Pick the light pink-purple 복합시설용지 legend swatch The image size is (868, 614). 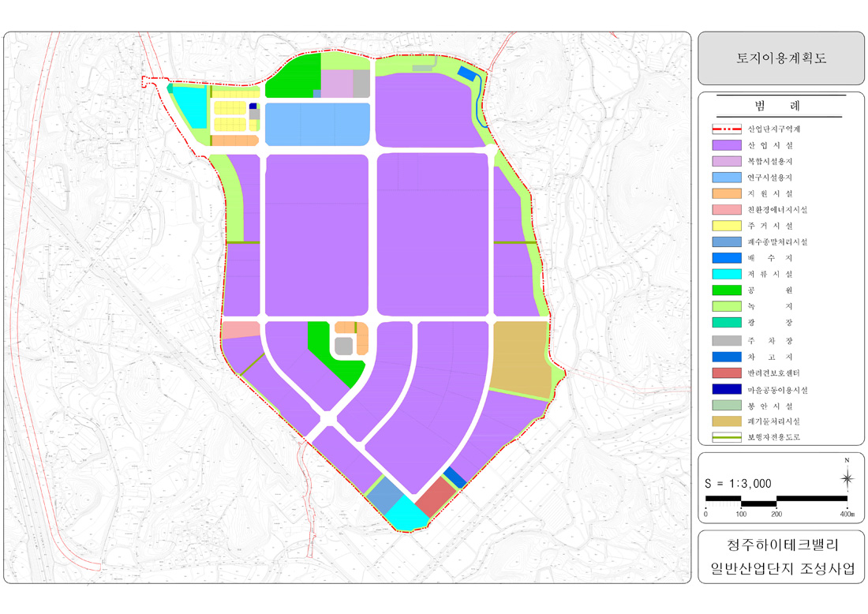coord(726,162)
